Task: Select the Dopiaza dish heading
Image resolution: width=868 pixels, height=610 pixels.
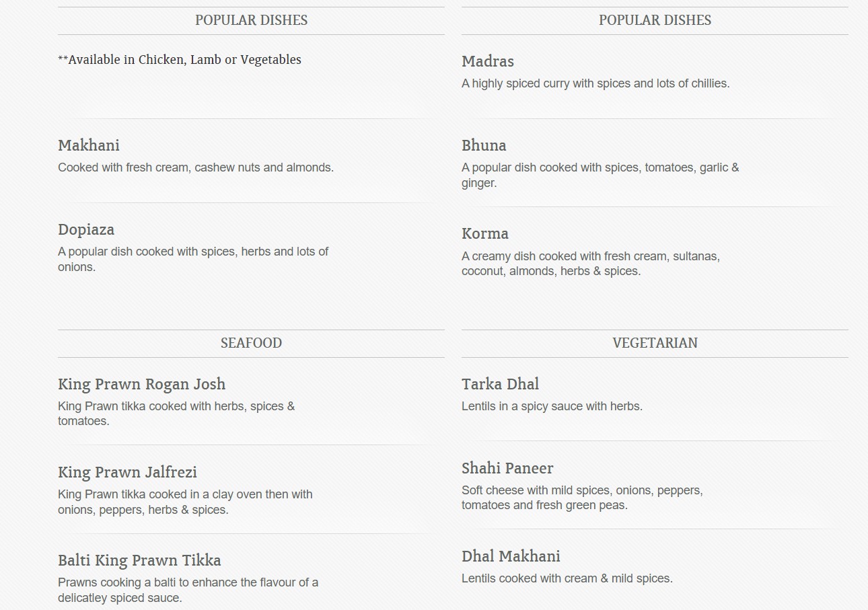Action: pos(86,230)
